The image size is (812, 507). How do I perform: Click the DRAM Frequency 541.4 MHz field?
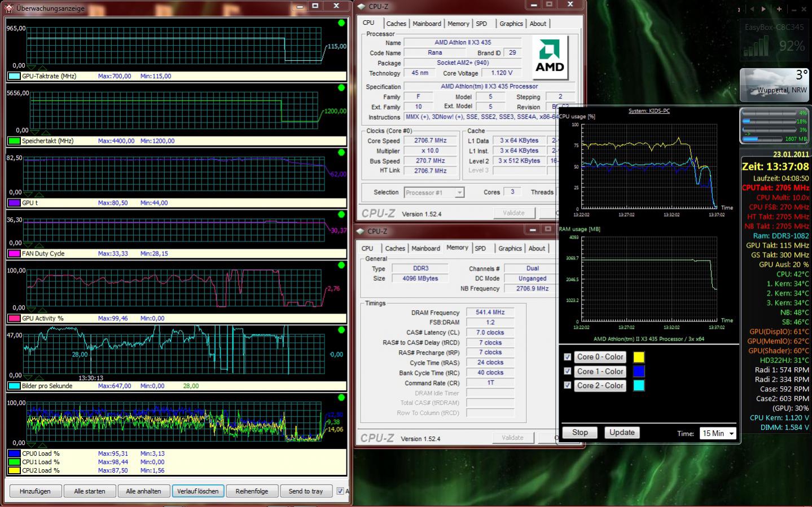click(490, 312)
